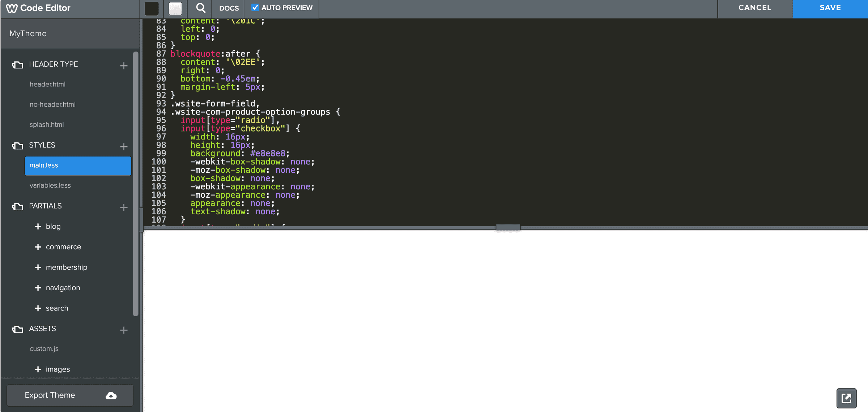Click the MyTheme theme name
This screenshot has height=412, width=868.
(x=28, y=34)
